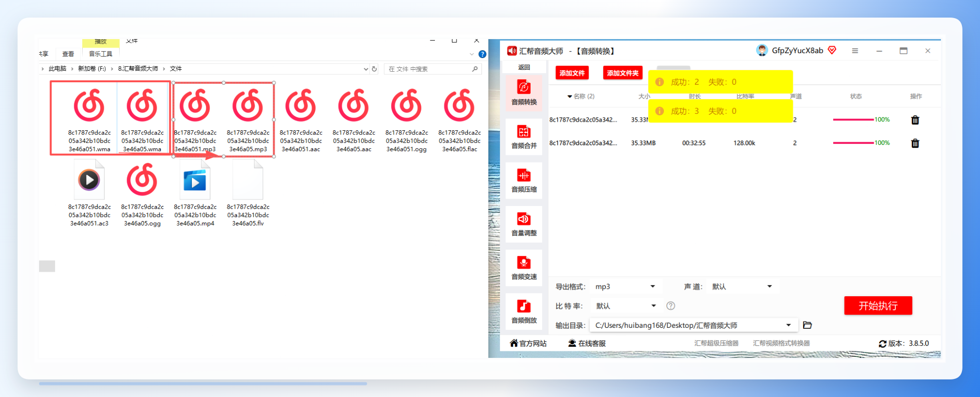Open the 在线客服 link
Viewport: 980px width, 397px height.
tap(587, 343)
